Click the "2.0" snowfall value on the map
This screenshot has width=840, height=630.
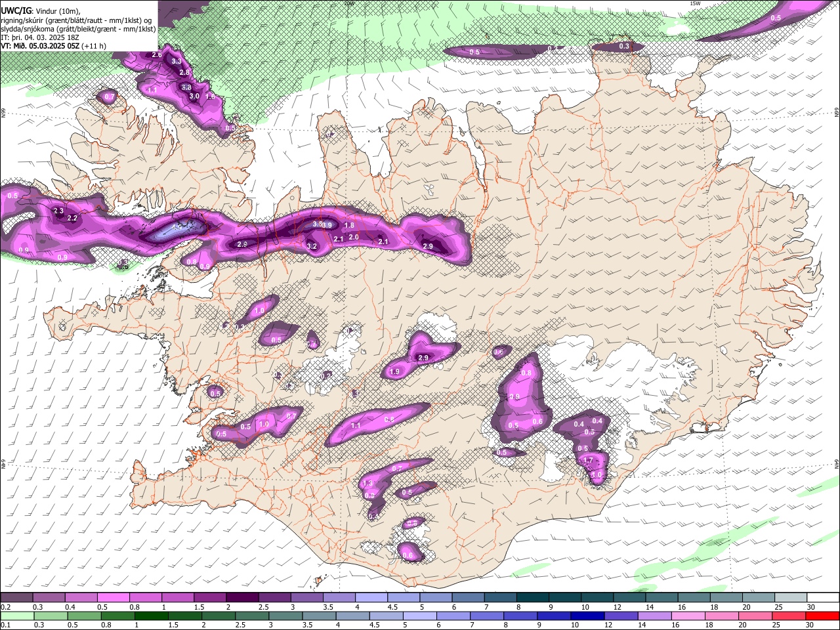coord(354,238)
